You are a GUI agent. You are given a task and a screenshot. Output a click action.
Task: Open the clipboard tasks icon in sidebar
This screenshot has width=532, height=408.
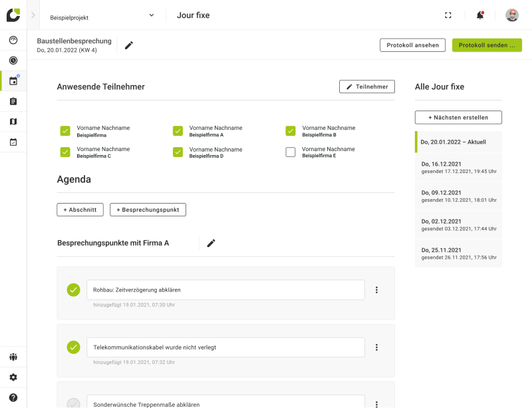13,101
